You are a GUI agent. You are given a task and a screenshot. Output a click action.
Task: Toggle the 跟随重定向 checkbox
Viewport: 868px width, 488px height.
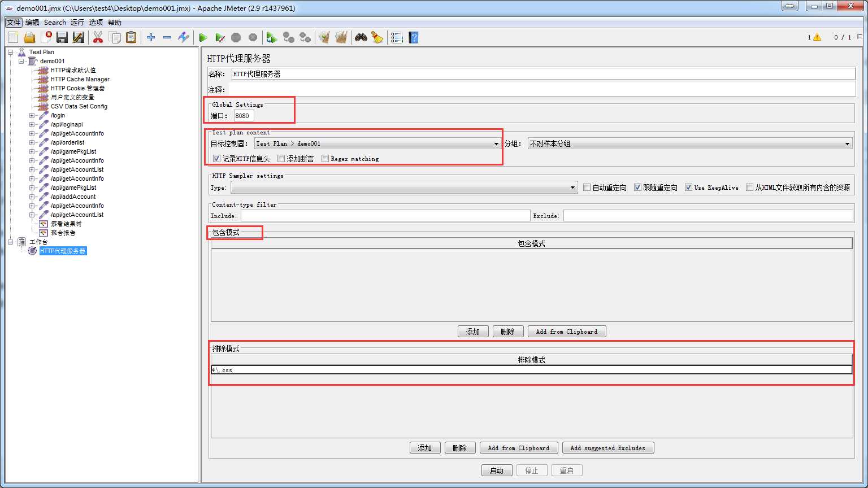point(637,188)
